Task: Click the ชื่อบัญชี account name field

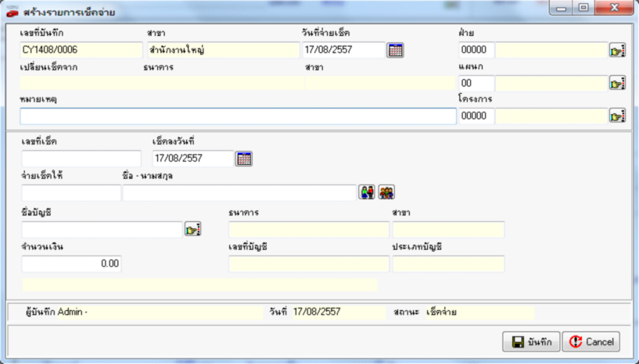Action: (102, 230)
